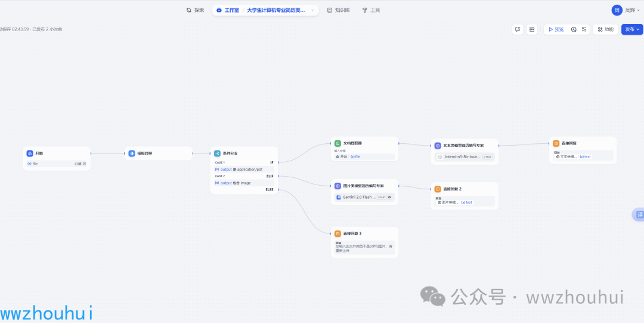Expand the 发布 publish dropdown
644x323 pixels.
coord(632,29)
